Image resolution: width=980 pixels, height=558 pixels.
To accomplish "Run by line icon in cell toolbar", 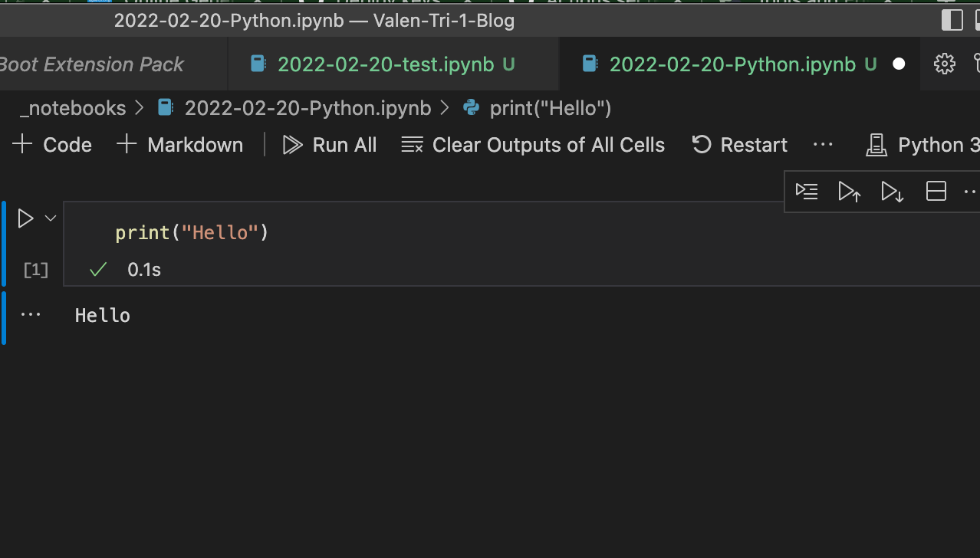I will pos(807,192).
